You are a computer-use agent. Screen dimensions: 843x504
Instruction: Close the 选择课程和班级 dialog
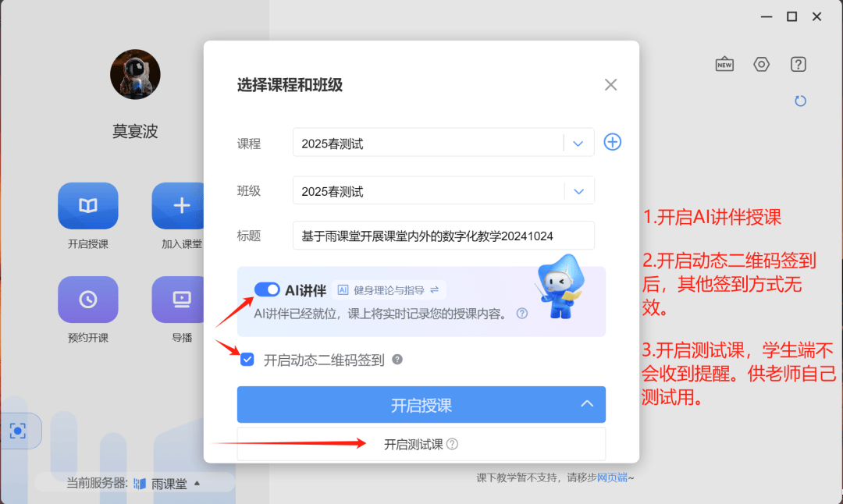click(610, 85)
